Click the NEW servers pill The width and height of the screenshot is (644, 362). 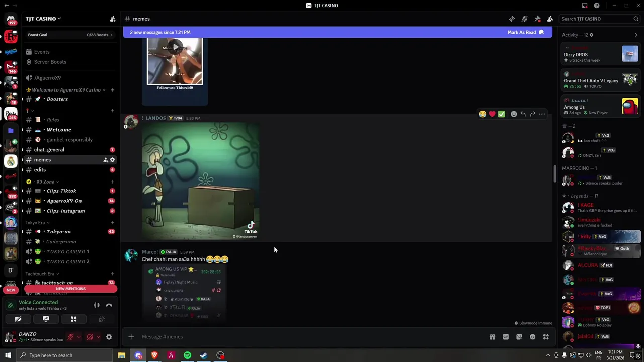click(x=11, y=290)
